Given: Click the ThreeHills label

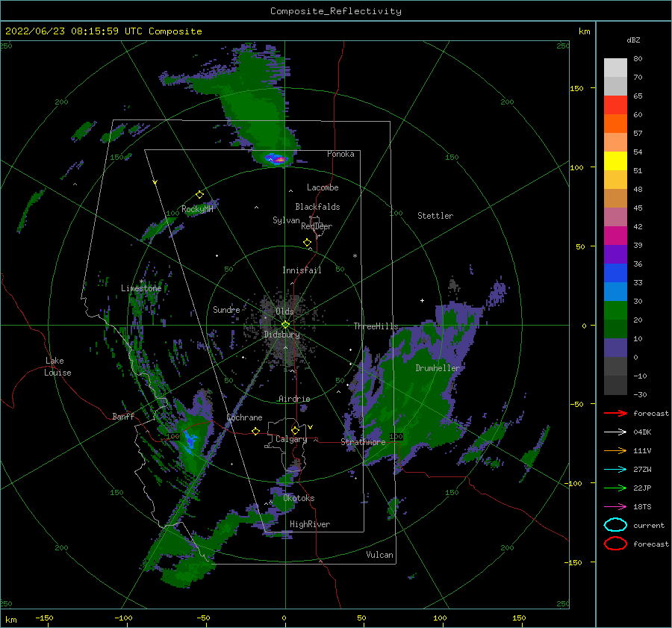Looking at the screenshot, I should coord(376,326).
